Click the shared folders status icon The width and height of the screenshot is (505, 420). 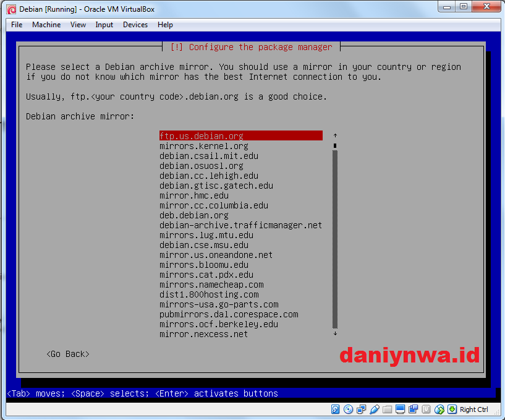(387, 409)
